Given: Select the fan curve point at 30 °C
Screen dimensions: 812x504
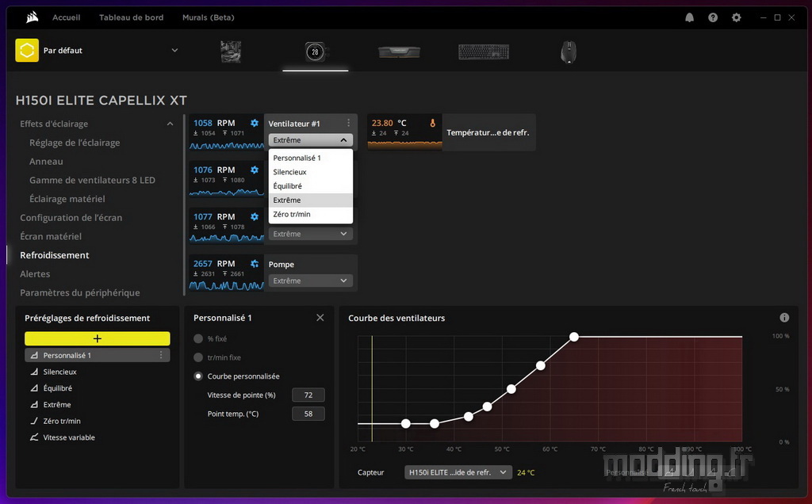Looking at the screenshot, I should click(405, 424).
